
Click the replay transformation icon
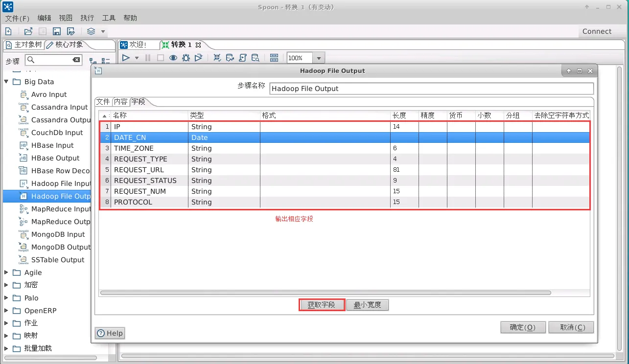(x=198, y=58)
